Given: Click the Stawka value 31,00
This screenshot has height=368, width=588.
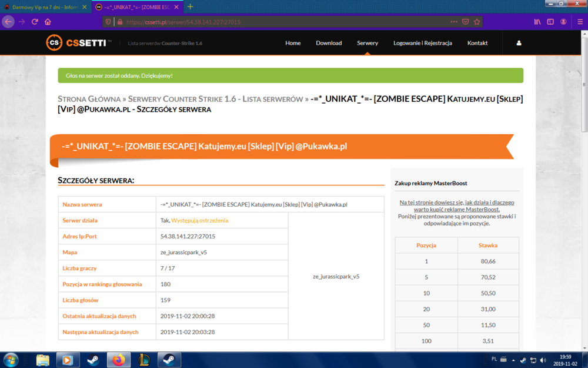Looking at the screenshot, I should [x=488, y=309].
